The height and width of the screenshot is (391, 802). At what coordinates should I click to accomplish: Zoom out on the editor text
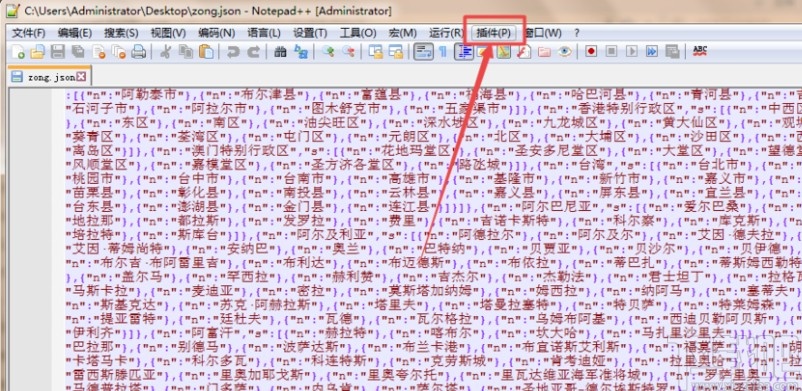(x=348, y=52)
